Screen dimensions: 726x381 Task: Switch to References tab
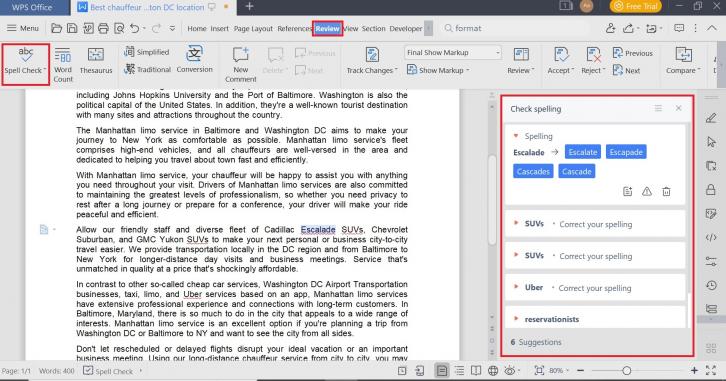[294, 28]
